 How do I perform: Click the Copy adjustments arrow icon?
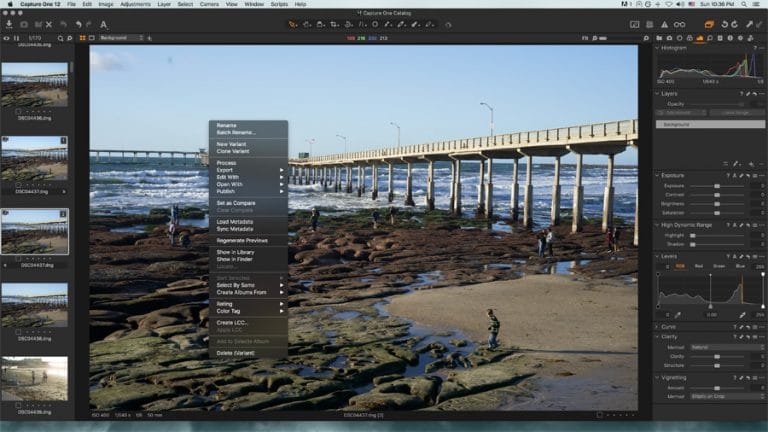(749, 24)
